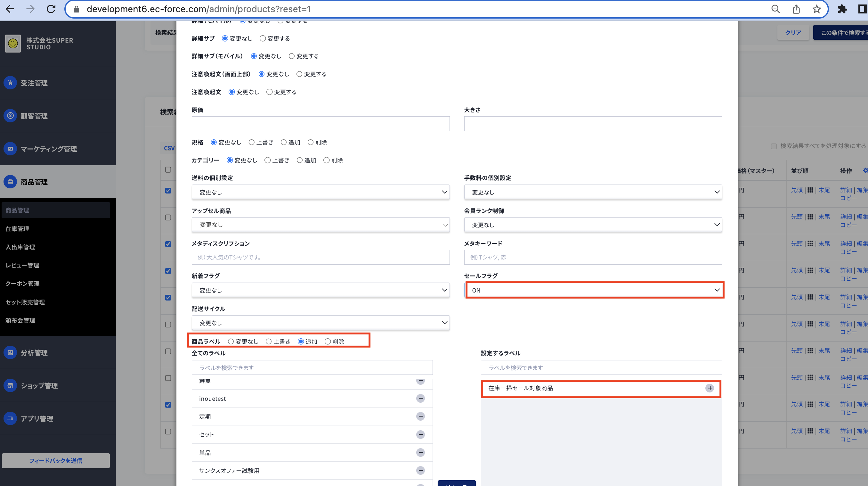Click the 原価 input field

pos(320,124)
